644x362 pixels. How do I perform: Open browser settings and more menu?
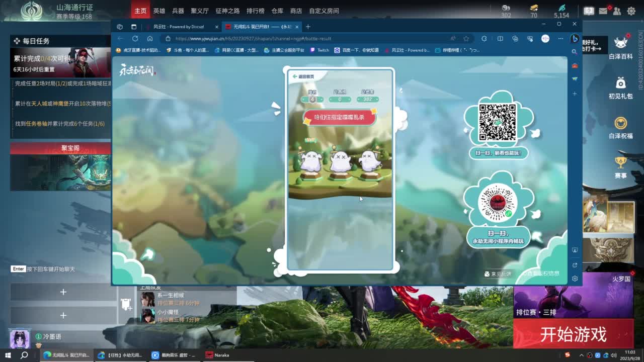click(560, 39)
